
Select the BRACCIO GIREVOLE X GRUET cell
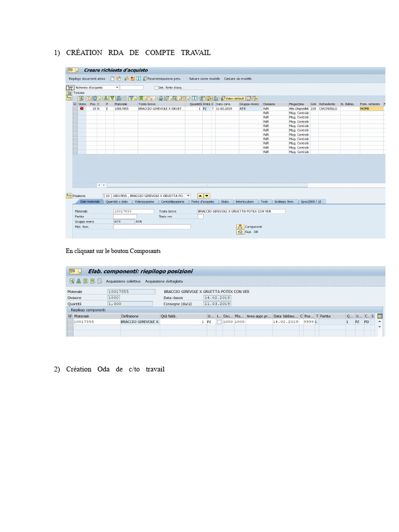coord(161,109)
